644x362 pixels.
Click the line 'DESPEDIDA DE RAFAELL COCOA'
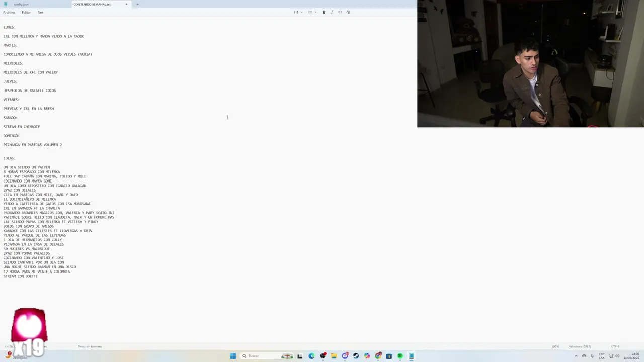(30, 90)
